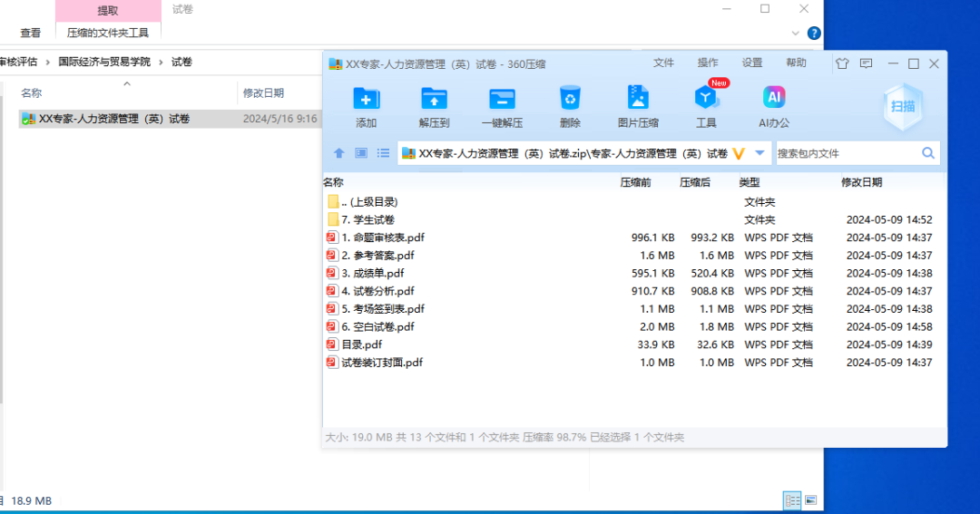Go up one level with the up arrow
The width and height of the screenshot is (980, 514).
tap(339, 154)
